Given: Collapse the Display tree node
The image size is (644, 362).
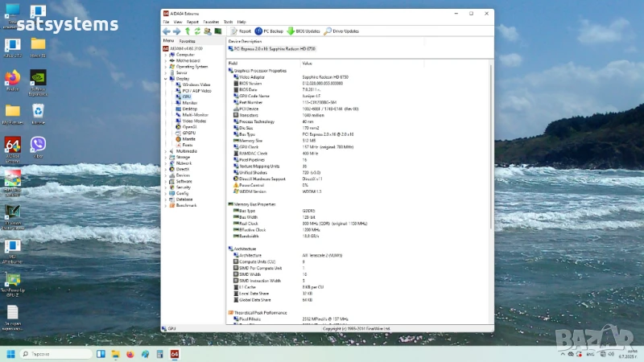Looking at the screenshot, I should click(167, 78).
